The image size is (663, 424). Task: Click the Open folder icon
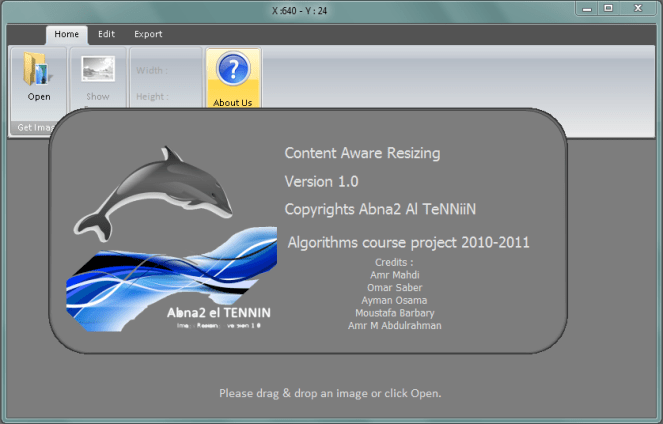(38, 72)
